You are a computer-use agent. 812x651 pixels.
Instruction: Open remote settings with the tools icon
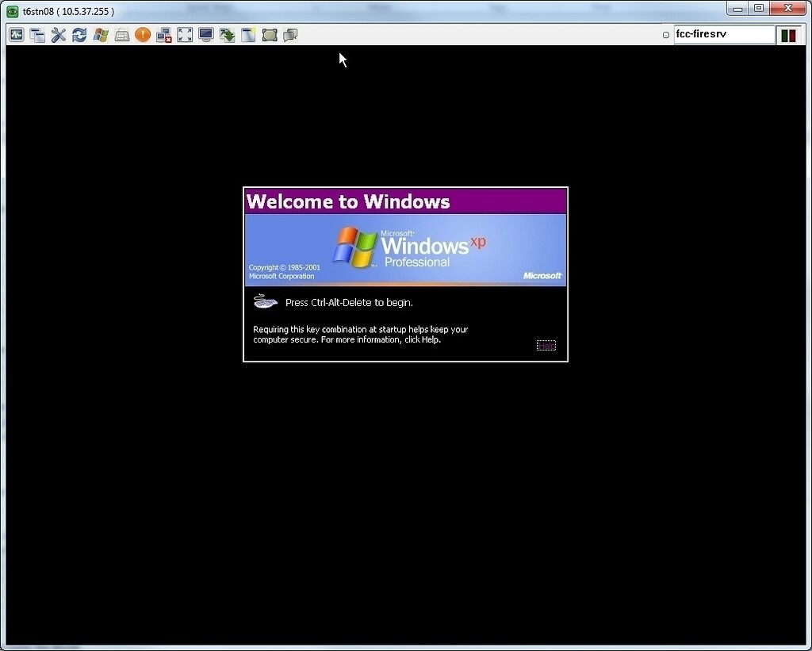[58, 35]
